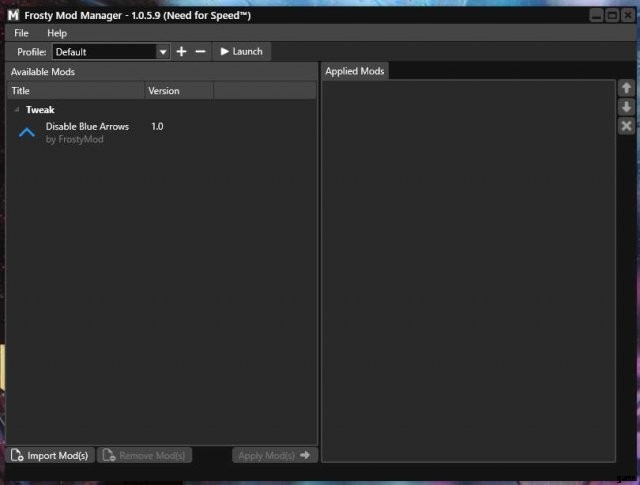
Task: Click the Remove Mod(s) button
Action: pyautogui.click(x=144, y=456)
